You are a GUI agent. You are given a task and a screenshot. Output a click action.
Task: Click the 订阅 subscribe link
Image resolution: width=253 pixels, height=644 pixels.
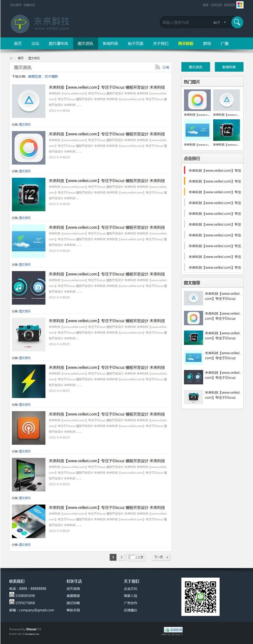coord(165,67)
